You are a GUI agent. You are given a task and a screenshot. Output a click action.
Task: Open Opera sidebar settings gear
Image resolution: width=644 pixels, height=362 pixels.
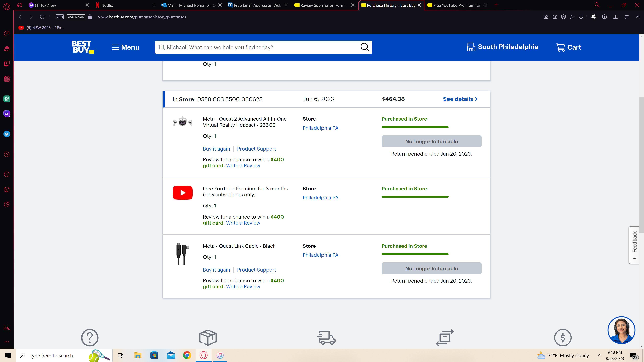[7, 205]
